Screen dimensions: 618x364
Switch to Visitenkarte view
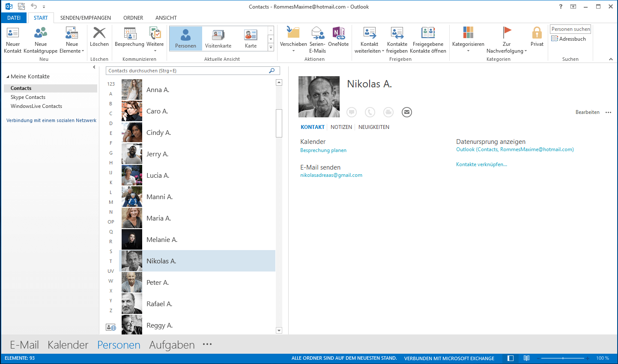(218, 38)
